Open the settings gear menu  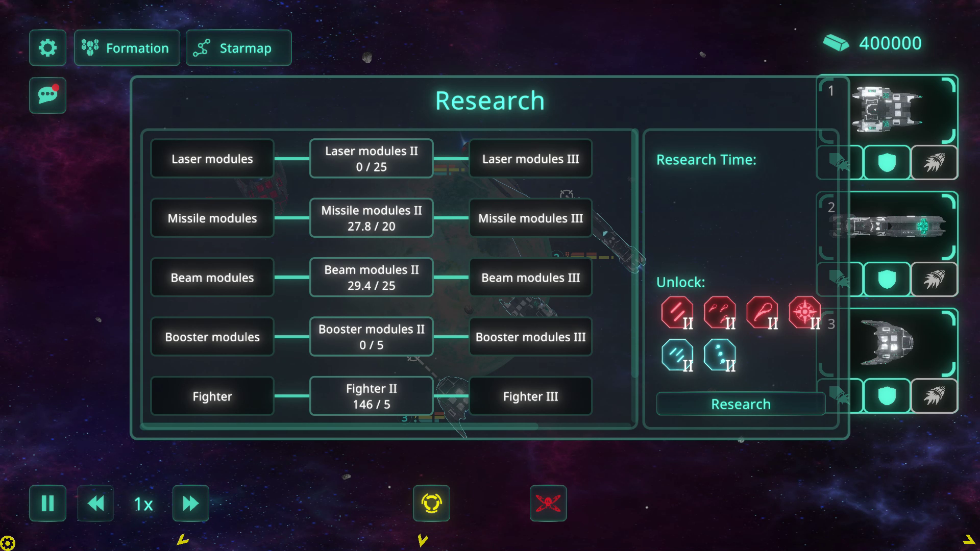click(x=47, y=48)
